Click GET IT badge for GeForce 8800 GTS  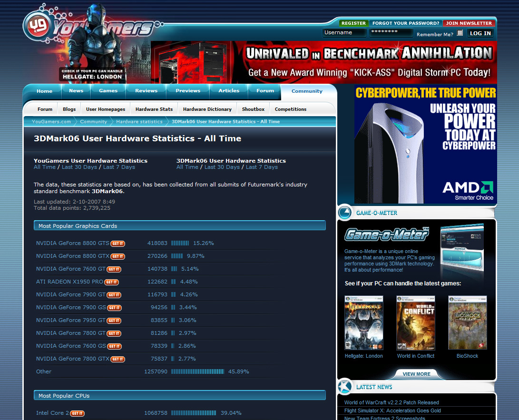click(118, 244)
